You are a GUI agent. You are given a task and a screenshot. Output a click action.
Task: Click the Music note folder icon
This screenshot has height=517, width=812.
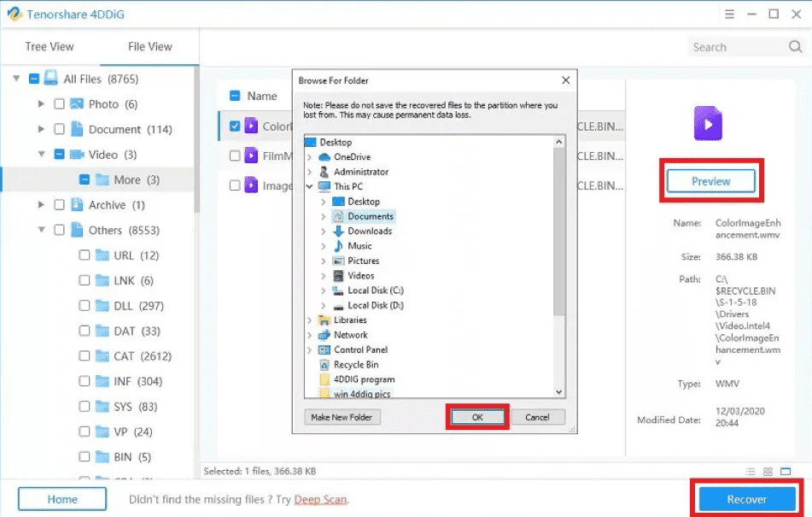tap(338, 246)
